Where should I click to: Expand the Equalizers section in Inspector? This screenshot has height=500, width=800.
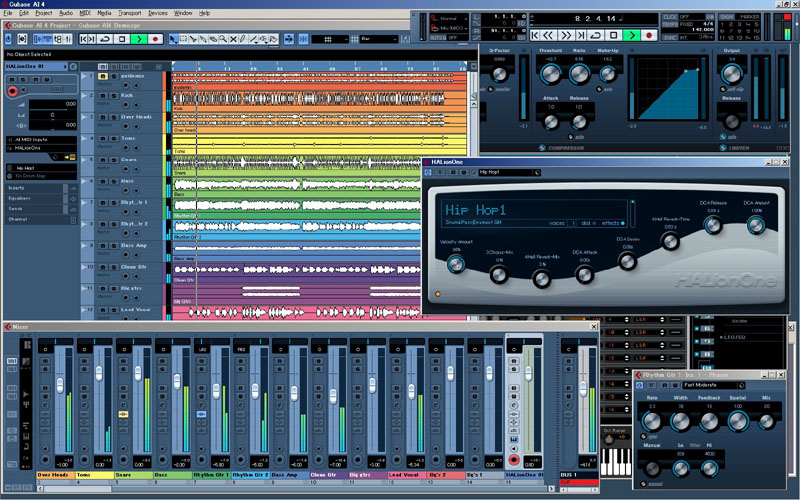coord(41,198)
